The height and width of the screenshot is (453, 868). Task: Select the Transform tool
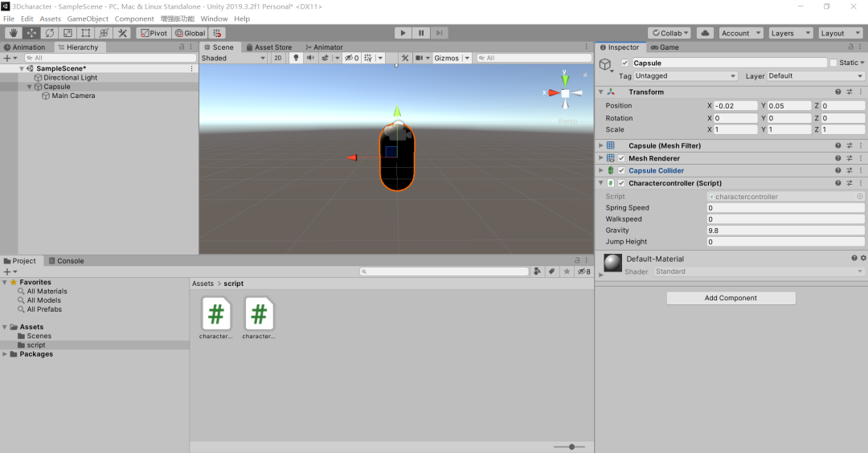[104, 33]
